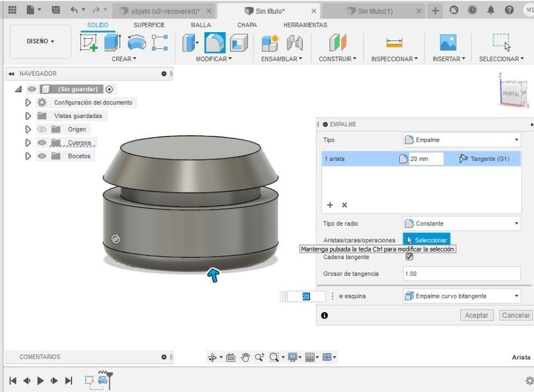534x392 pixels.
Task: Click the info icon in Empalme dialog
Action: 325,315
